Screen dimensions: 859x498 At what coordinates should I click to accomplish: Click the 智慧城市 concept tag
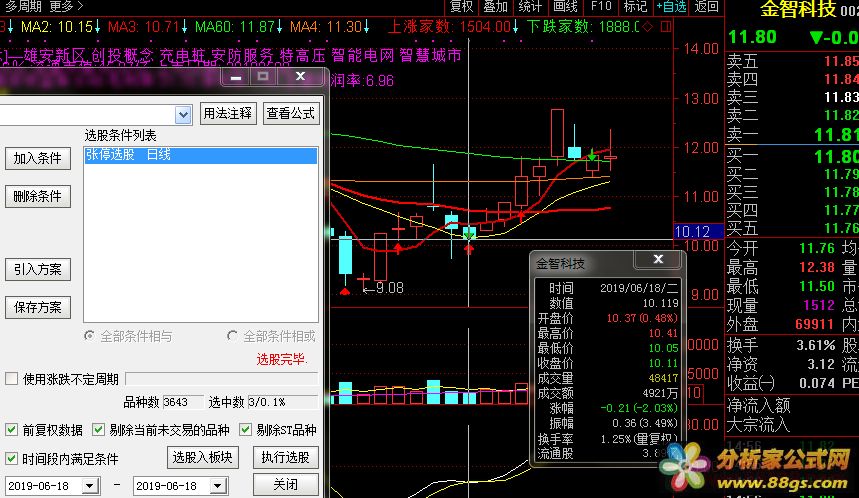click(x=430, y=55)
